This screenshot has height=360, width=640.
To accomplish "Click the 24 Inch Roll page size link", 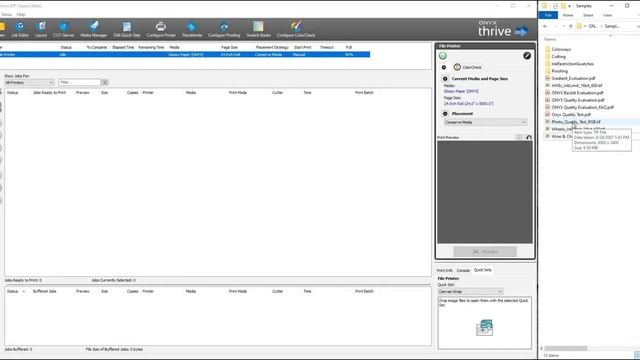I will 469,104.
